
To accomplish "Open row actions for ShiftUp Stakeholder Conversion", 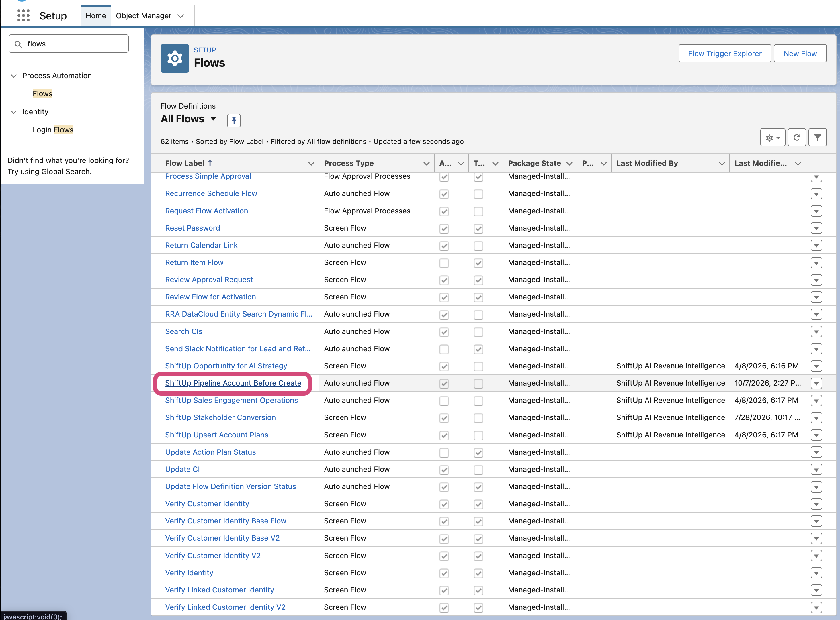I will (816, 418).
